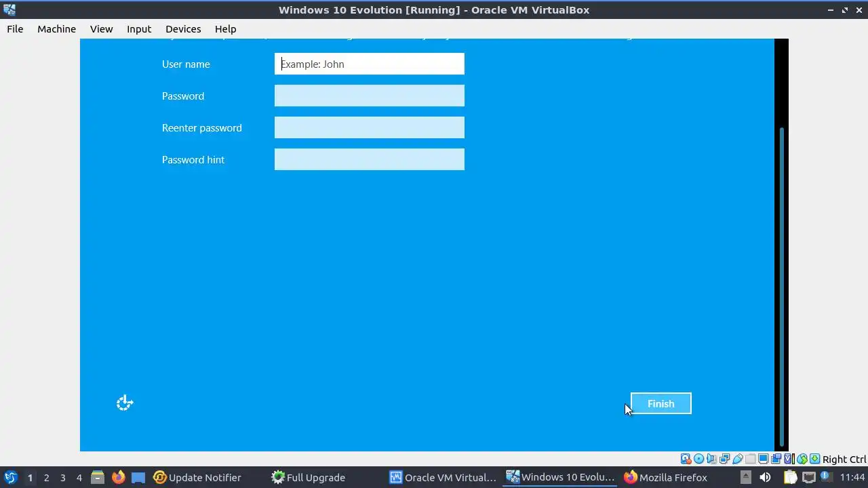Viewport: 868px width, 488px height.
Task: Launch Firefox from the panel quick launcher
Action: pos(118,477)
